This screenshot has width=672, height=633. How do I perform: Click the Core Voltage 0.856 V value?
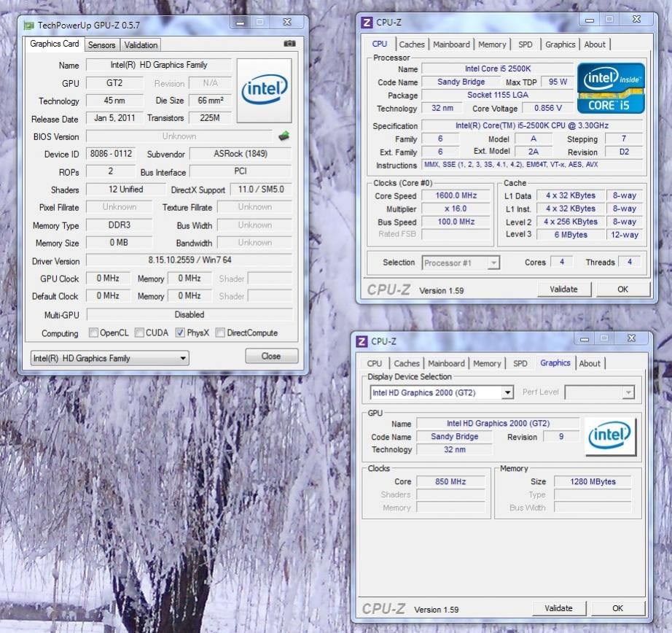(547, 108)
